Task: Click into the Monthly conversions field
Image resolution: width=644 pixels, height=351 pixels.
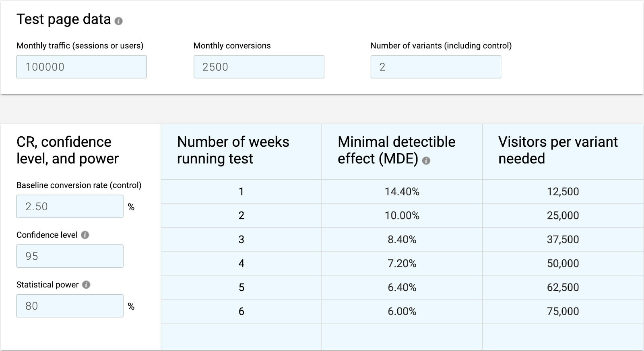Action: 258,67
